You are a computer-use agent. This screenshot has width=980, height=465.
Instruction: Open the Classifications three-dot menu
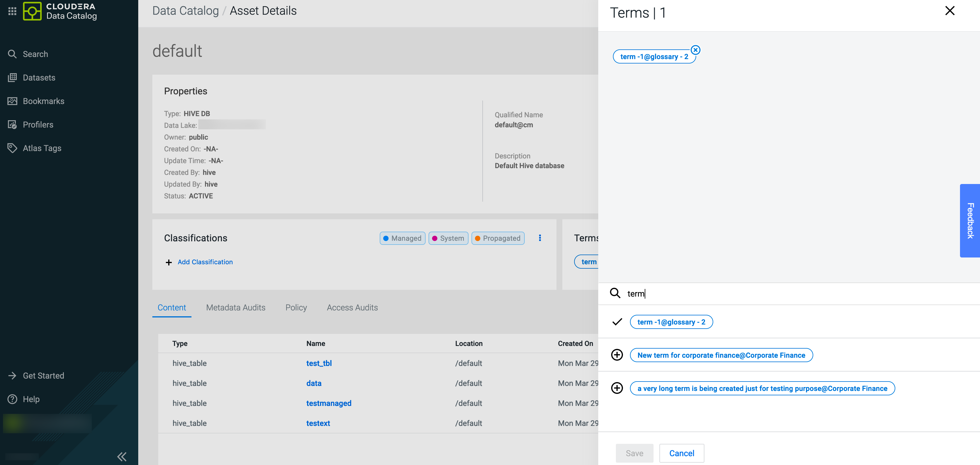(540, 238)
